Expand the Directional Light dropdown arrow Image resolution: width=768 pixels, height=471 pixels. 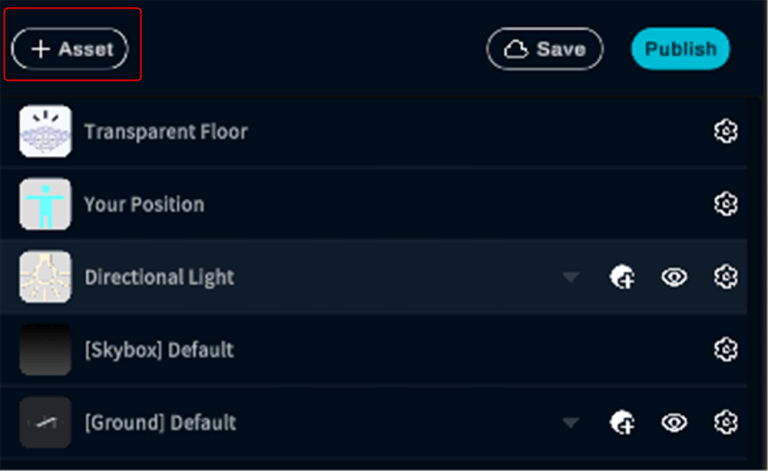pyautogui.click(x=571, y=278)
